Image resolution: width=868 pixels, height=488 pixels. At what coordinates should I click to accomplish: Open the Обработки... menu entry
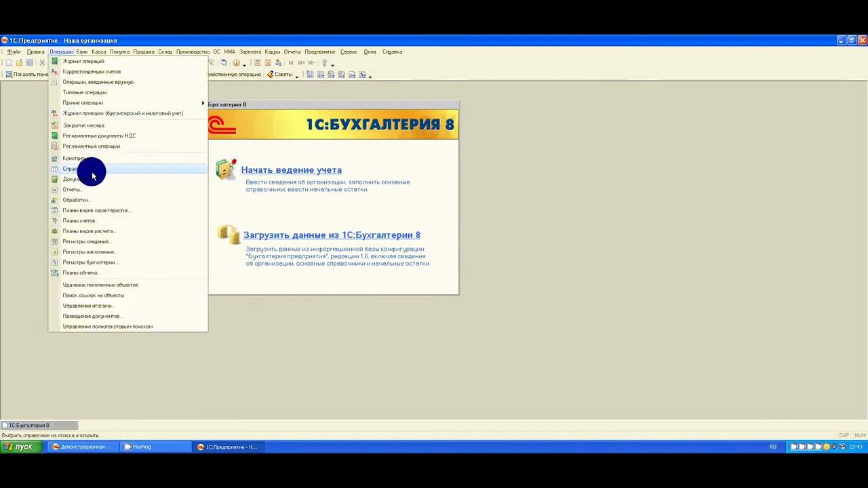click(x=128, y=200)
